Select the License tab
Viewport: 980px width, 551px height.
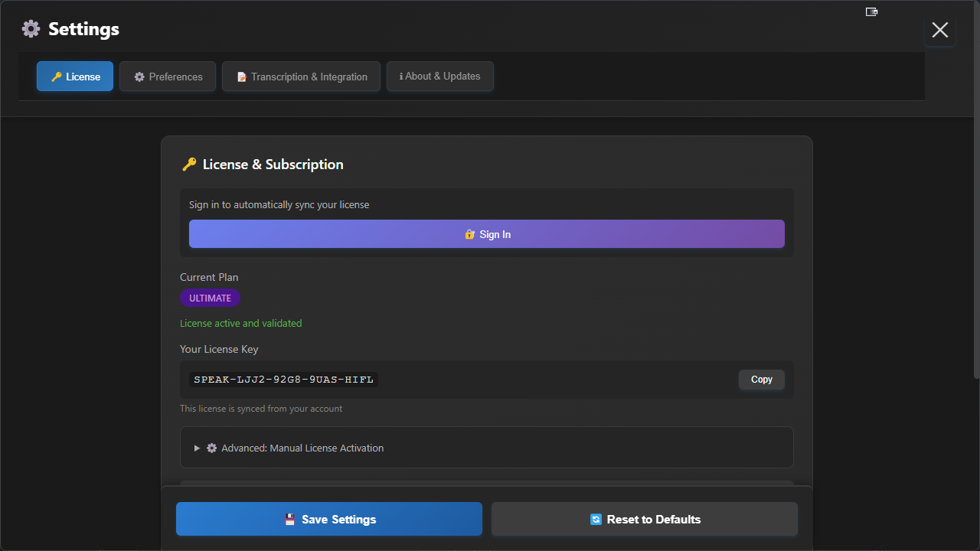[75, 77]
